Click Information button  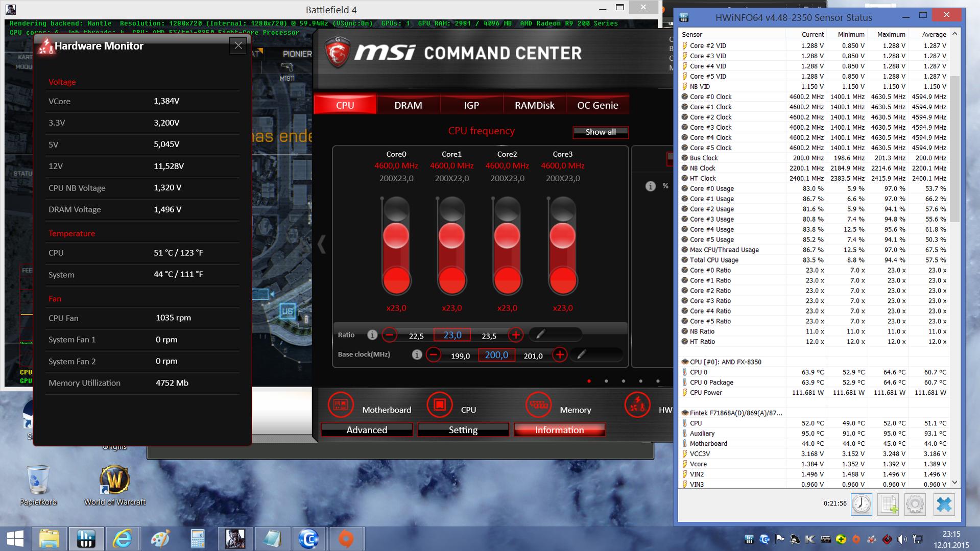tap(559, 430)
